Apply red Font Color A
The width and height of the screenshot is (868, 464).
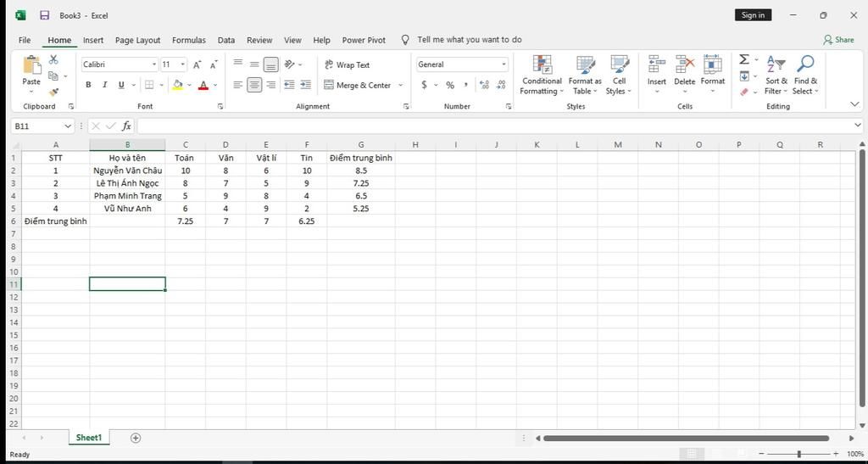(203, 85)
